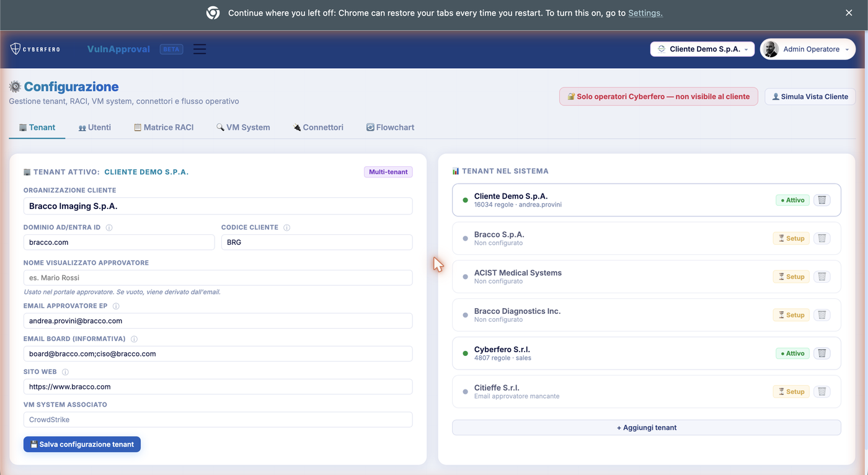
Task: Show info for Email Board (Informativa)
Action: 134,339
